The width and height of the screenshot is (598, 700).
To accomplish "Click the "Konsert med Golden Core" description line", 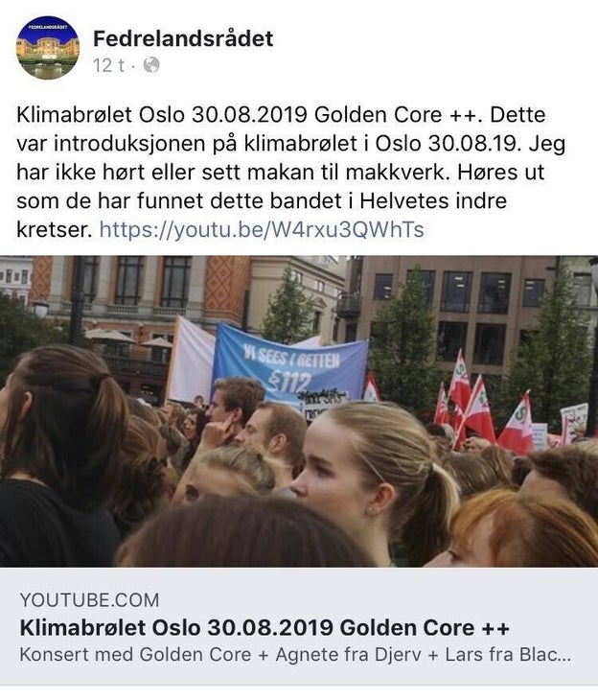I will pyautogui.click(x=135, y=655).
